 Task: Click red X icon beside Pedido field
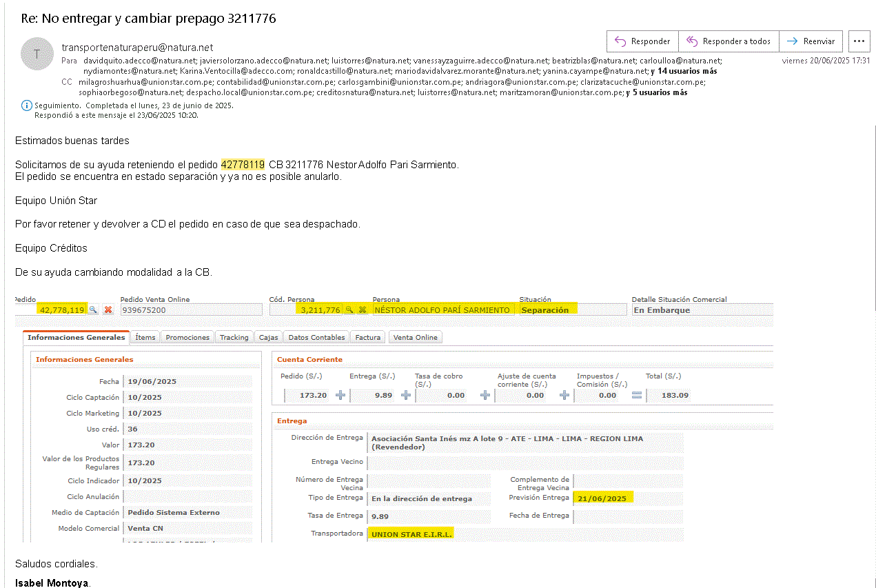(108, 310)
